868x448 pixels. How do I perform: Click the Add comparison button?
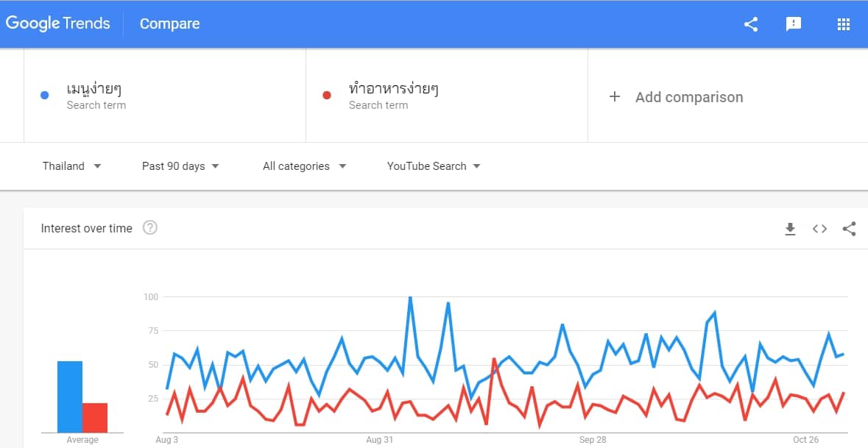pyautogui.click(x=688, y=97)
